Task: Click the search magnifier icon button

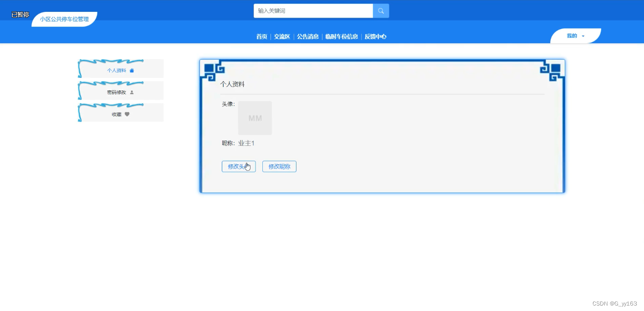Action: pyautogui.click(x=381, y=11)
